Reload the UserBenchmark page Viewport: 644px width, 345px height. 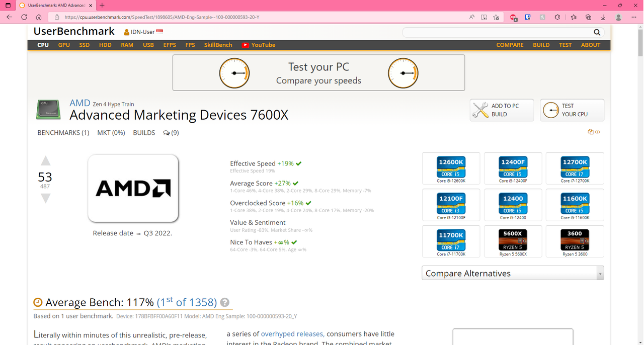click(x=24, y=17)
